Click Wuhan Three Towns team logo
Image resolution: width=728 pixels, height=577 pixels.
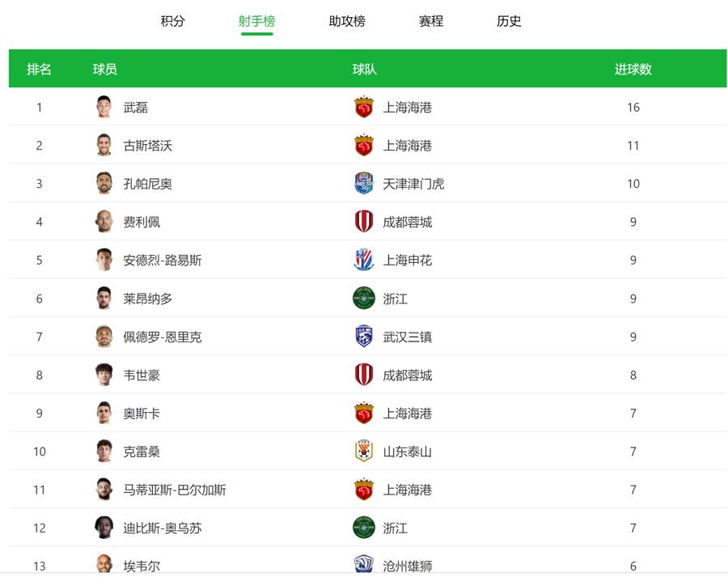point(364,337)
